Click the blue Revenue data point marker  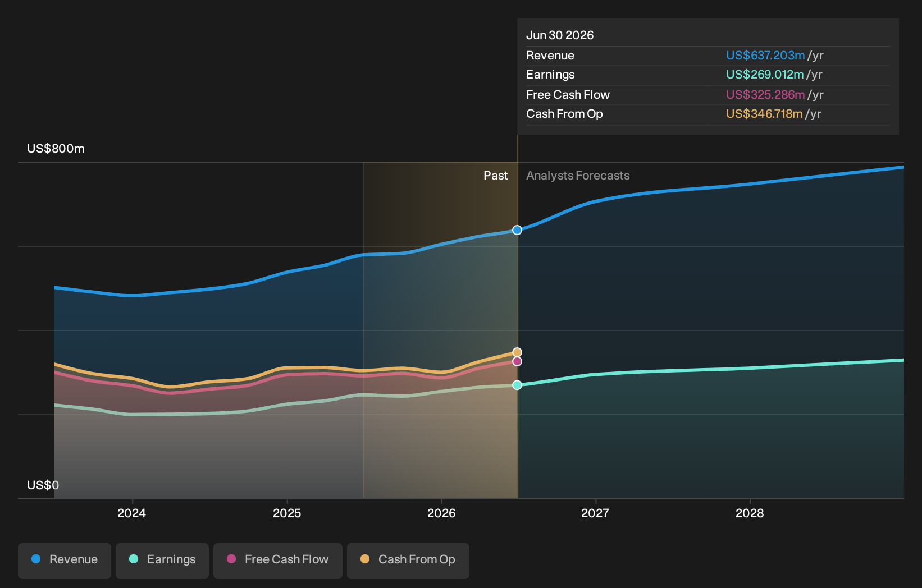517,230
